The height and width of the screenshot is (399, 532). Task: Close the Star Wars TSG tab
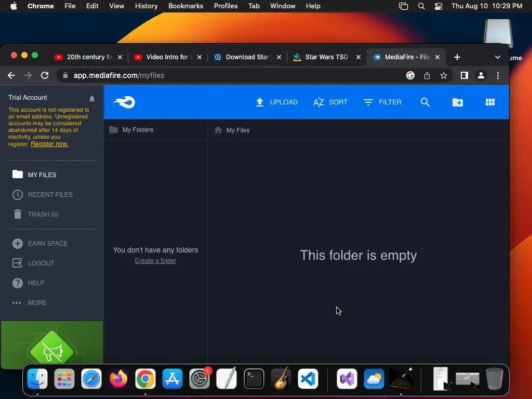click(x=358, y=57)
